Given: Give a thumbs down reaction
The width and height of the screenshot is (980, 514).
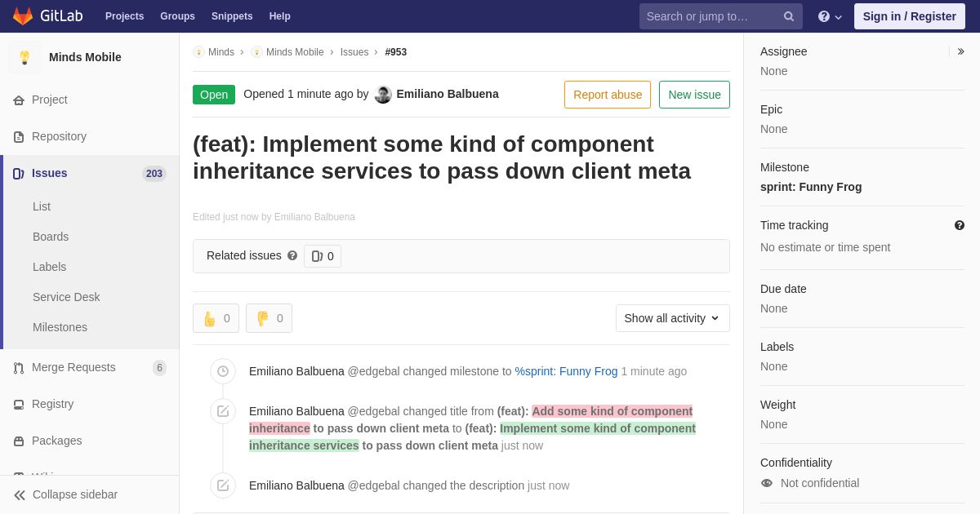Looking at the screenshot, I should point(269,318).
